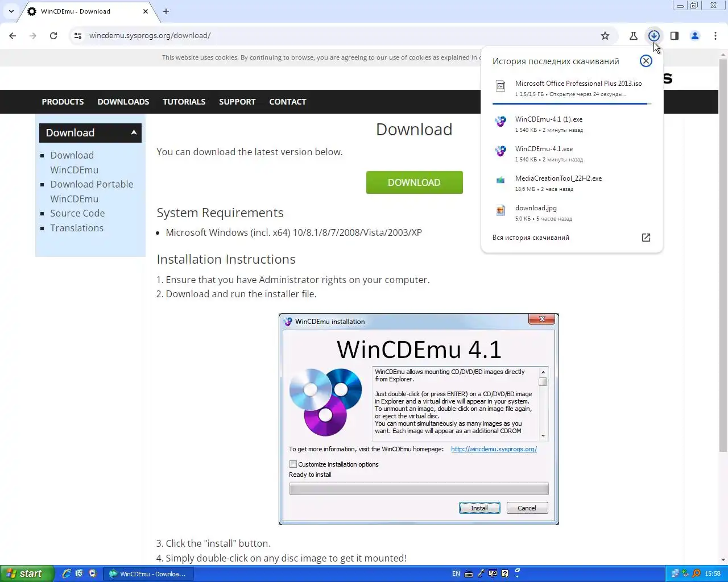
Task: Click the third quick launch icon
Action: pos(92,573)
